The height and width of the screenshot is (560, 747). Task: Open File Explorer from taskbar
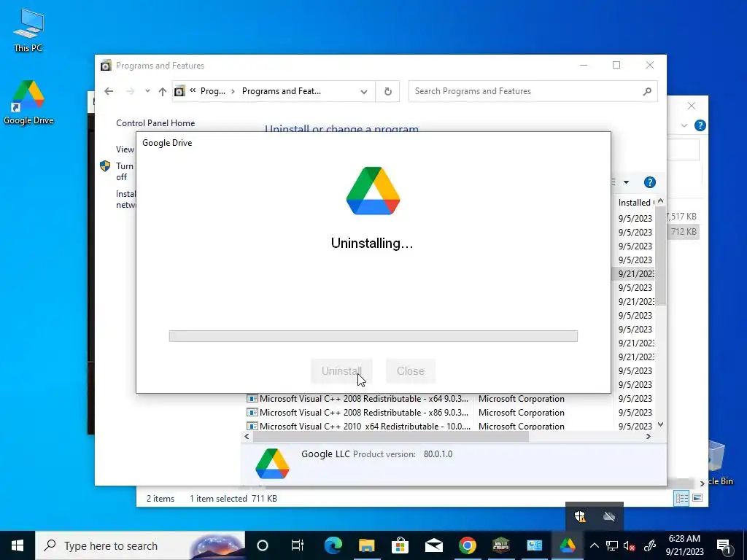click(x=366, y=545)
